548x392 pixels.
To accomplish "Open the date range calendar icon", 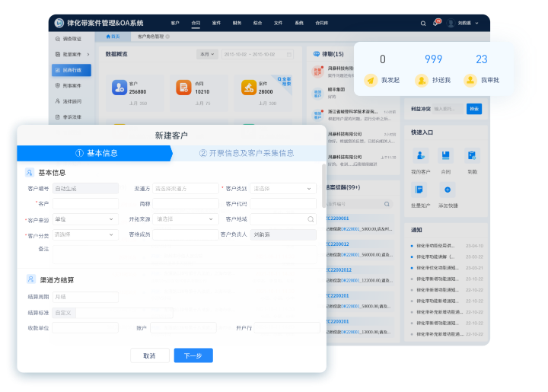I will click(x=289, y=55).
